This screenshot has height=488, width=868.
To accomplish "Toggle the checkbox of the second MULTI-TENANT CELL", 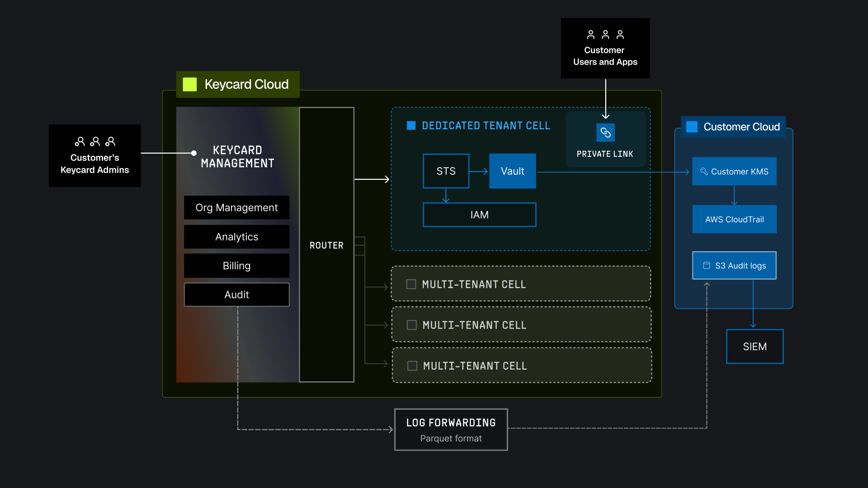I will coord(411,324).
